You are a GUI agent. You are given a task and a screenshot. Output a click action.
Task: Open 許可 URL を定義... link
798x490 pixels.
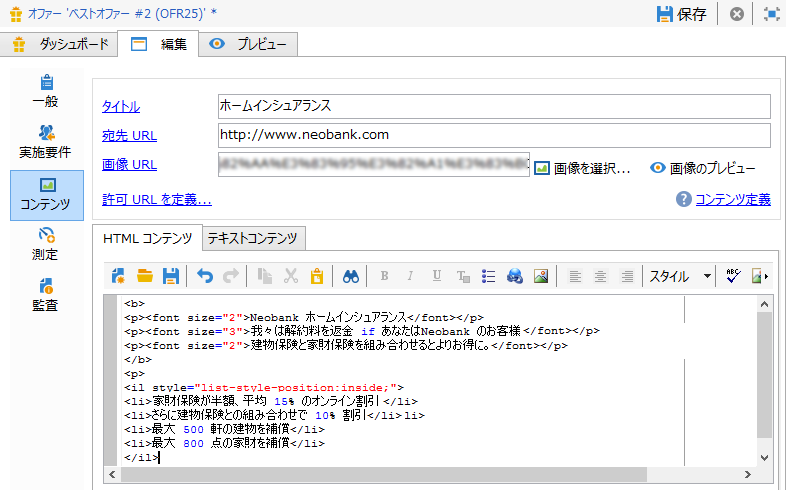[x=157, y=199]
